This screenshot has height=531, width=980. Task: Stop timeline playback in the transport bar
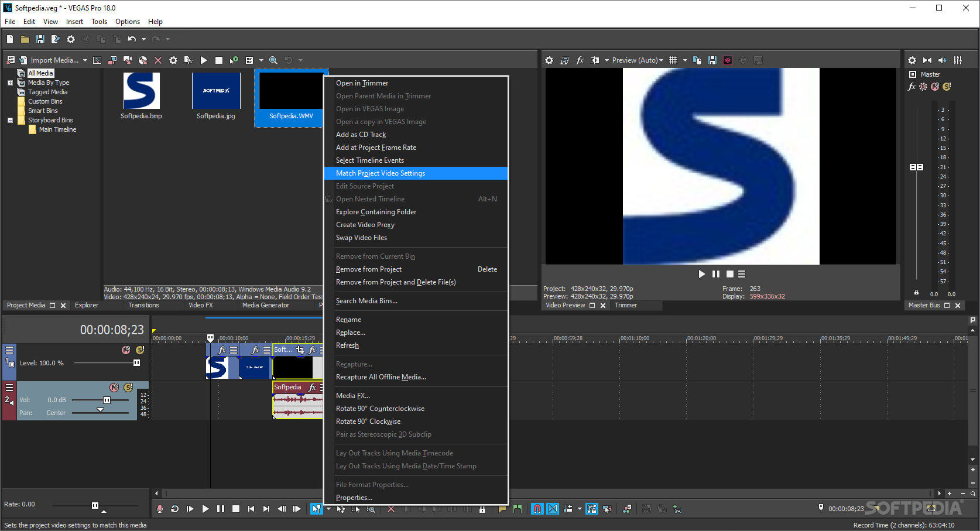click(x=236, y=509)
